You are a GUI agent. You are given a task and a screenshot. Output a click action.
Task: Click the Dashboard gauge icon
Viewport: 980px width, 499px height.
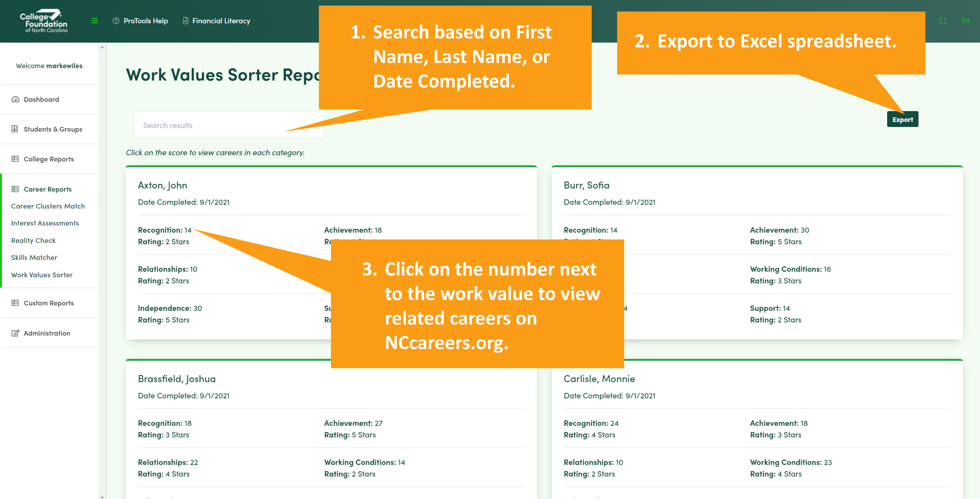pos(15,99)
